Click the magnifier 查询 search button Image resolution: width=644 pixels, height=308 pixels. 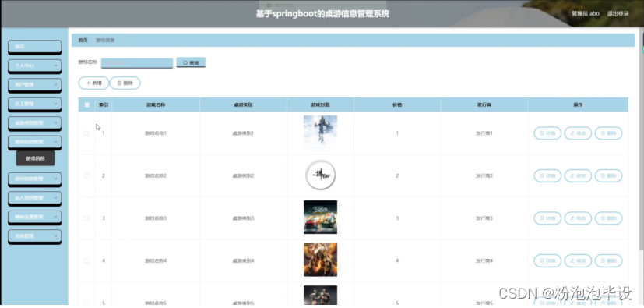(x=191, y=62)
